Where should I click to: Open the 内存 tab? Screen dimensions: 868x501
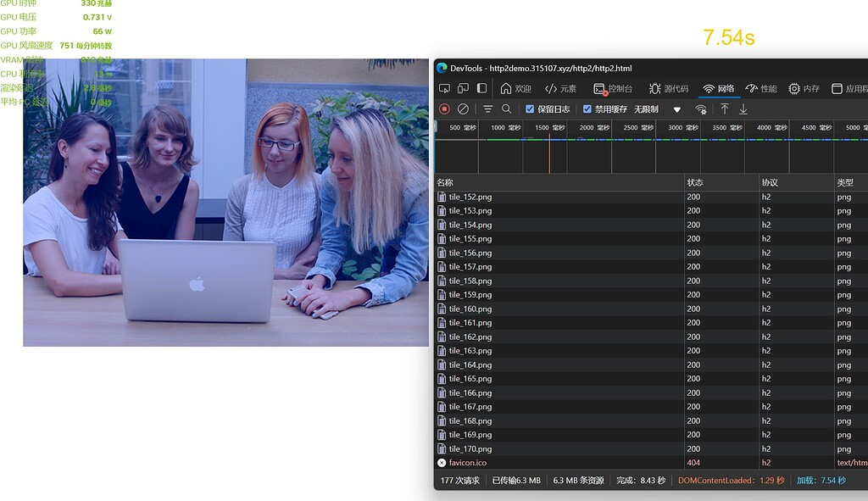tap(804, 88)
